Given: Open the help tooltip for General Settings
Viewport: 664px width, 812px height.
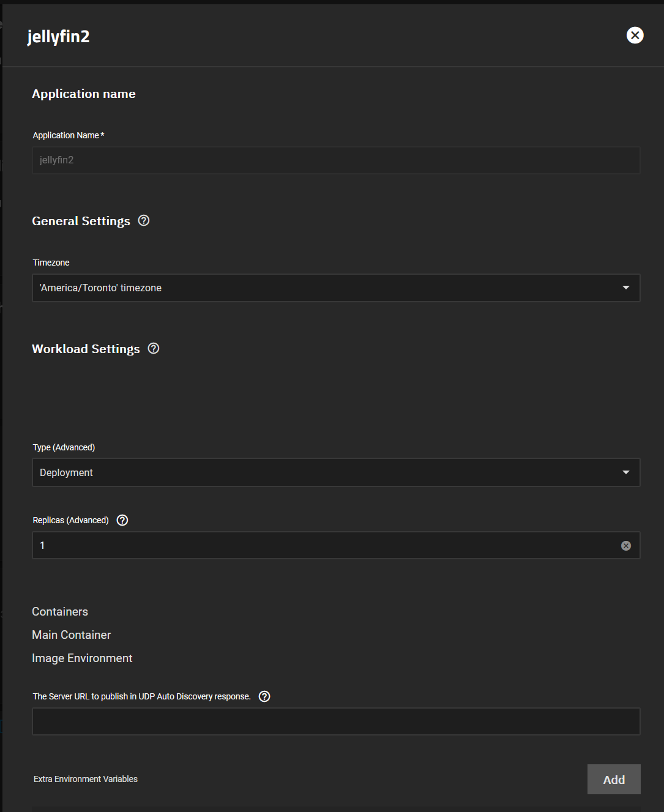Looking at the screenshot, I should coord(143,220).
